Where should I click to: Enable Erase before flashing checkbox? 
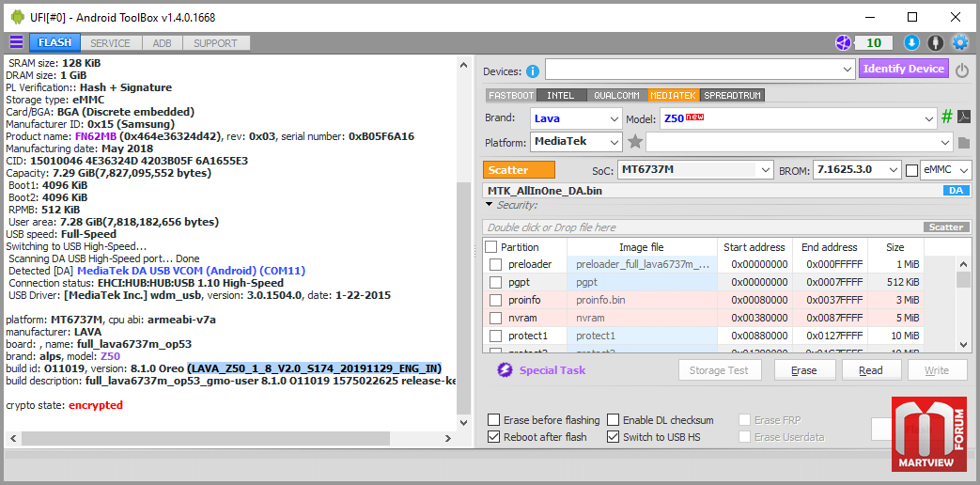(x=493, y=420)
